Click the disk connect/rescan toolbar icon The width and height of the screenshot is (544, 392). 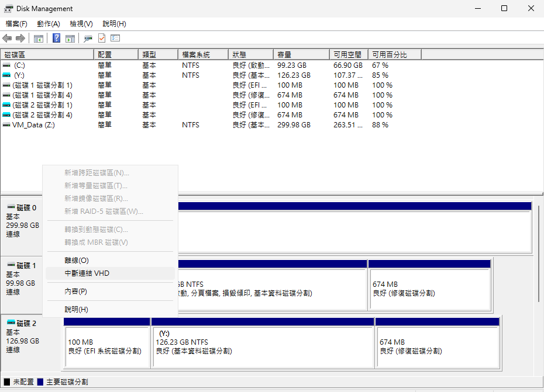(x=88, y=39)
